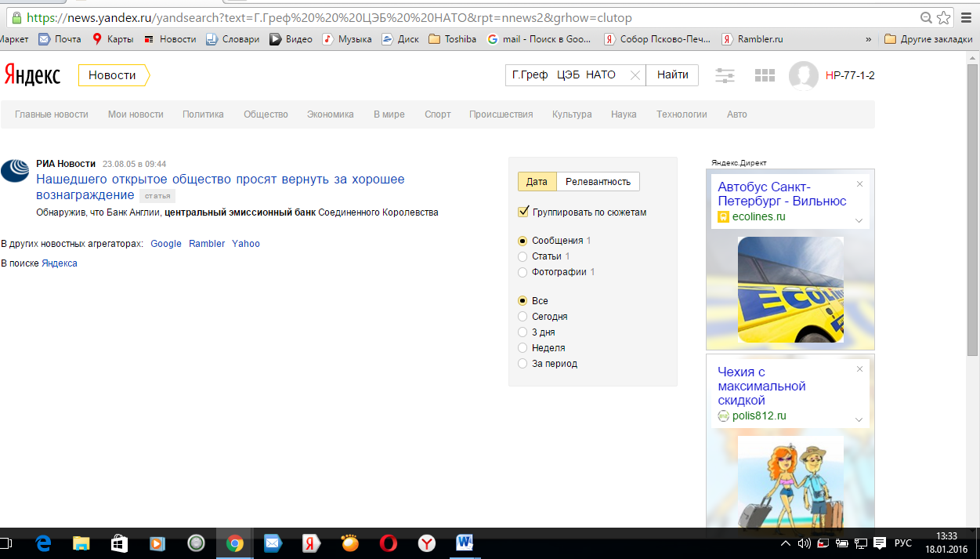The image size is (980, 559).
Task: Open the Диск bookmark
Action: point(400,39)
